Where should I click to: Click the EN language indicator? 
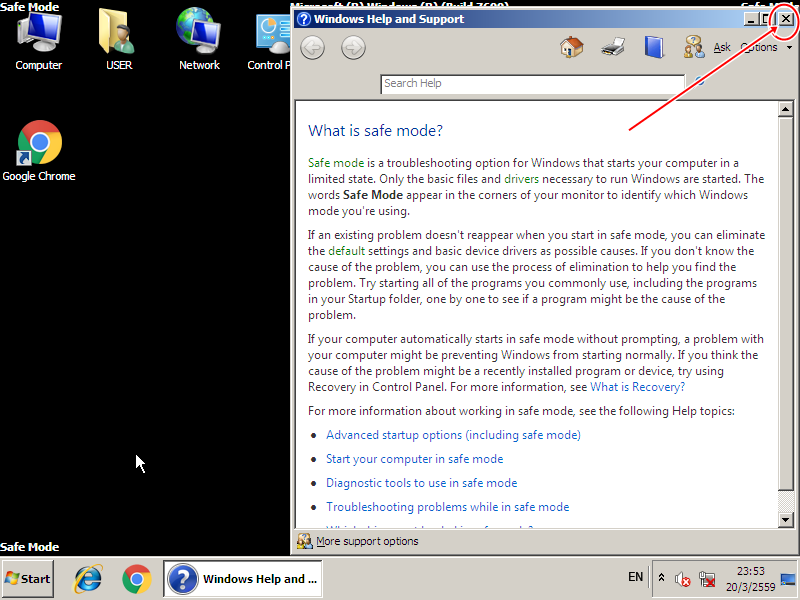click(635, 577)
